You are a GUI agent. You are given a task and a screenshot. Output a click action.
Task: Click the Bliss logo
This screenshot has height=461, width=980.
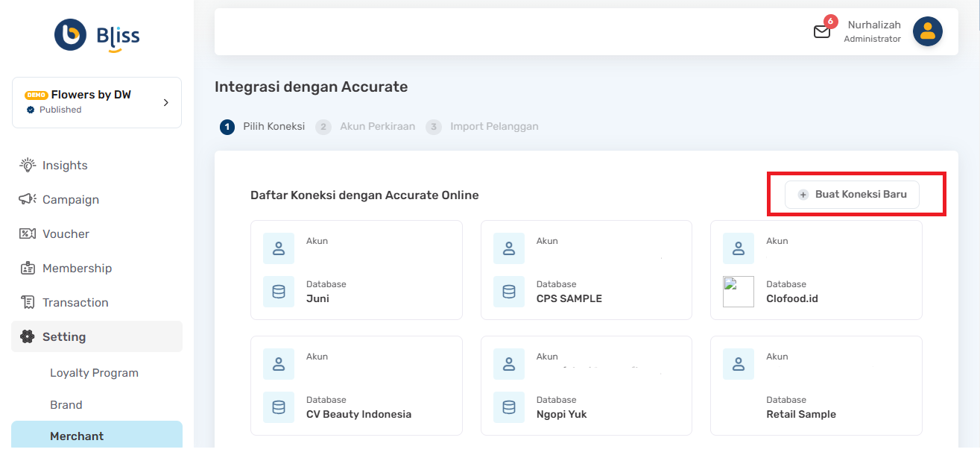coord(97,34)
